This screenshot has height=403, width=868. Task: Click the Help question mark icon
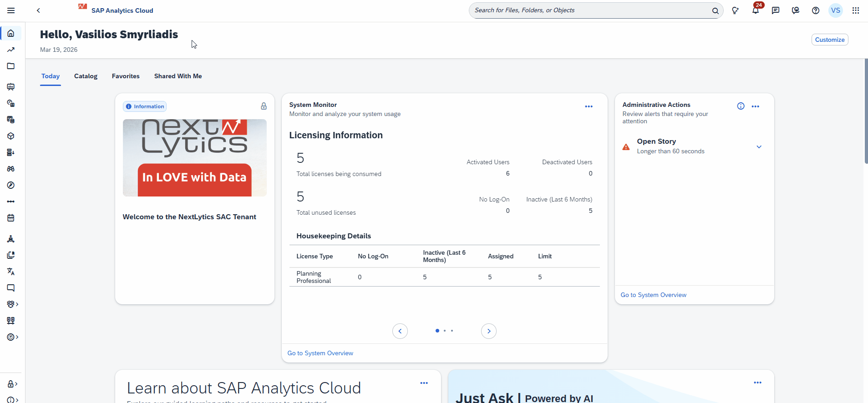pyautogui.click(x=815, y=10)
